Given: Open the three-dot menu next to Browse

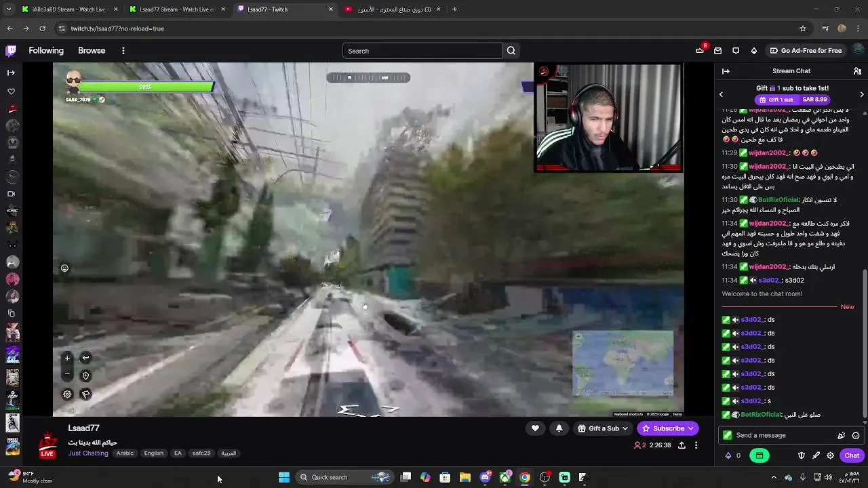Looking at the screenshot, I should click(x=123, y=51).
